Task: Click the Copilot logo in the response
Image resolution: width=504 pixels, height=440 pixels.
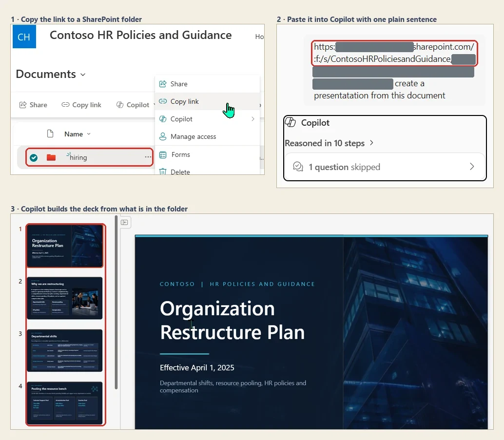Action: [290, 122]
